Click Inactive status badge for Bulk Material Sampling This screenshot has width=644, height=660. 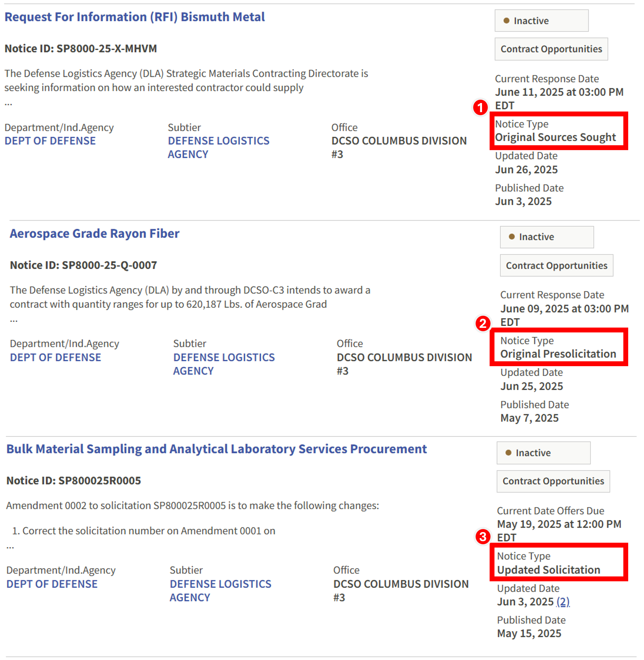(x=543, y=453)
